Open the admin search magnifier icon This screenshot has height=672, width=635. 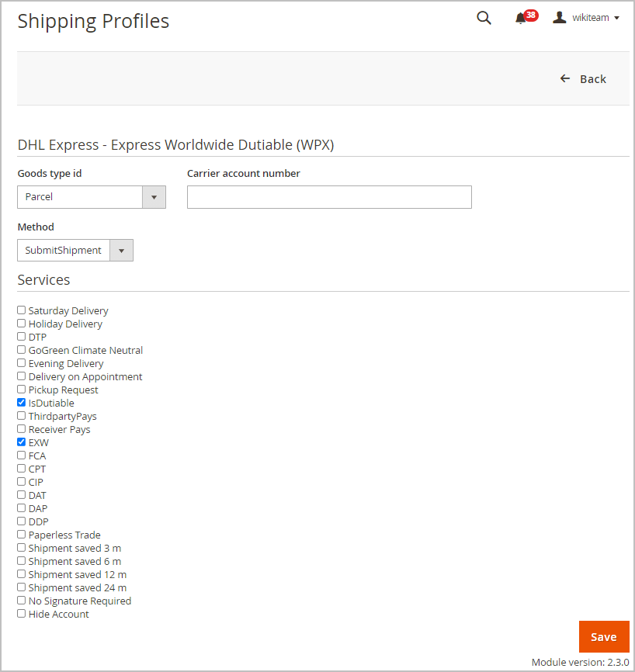pyautogui.click(x=484, y=17)
